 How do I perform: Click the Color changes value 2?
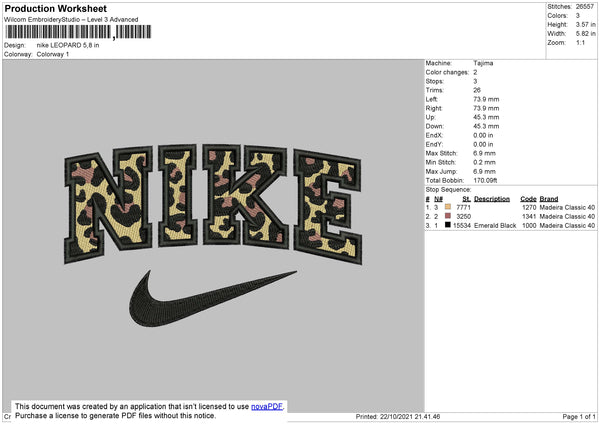(x=475, y=72)
